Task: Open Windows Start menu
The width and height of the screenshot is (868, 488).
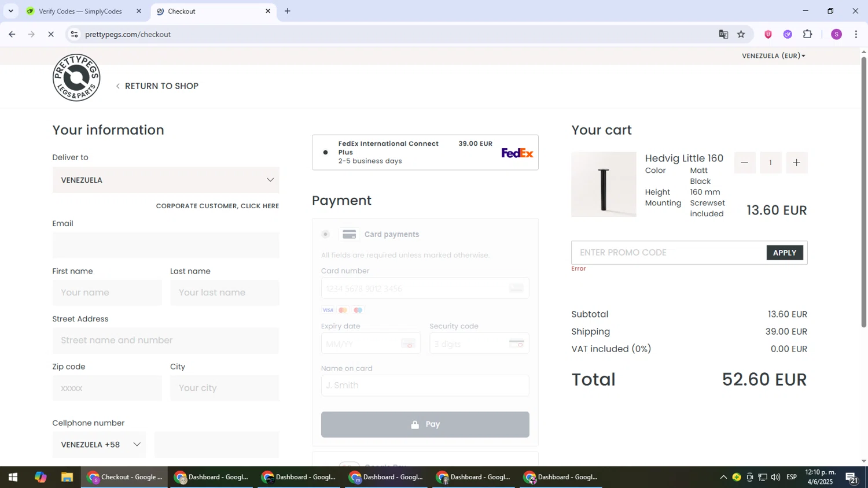Action: tap(13, 477)
